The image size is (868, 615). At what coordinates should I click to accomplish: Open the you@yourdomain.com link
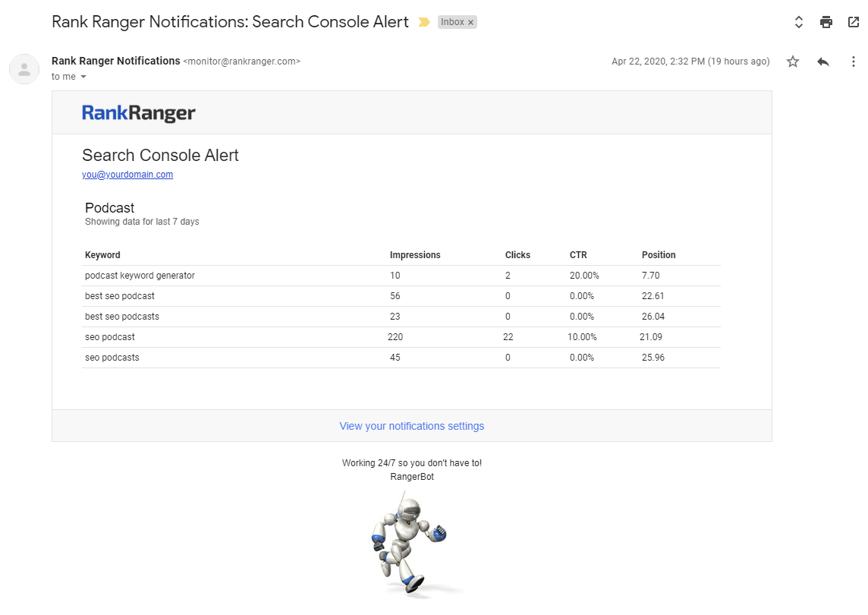click(127, 175)
